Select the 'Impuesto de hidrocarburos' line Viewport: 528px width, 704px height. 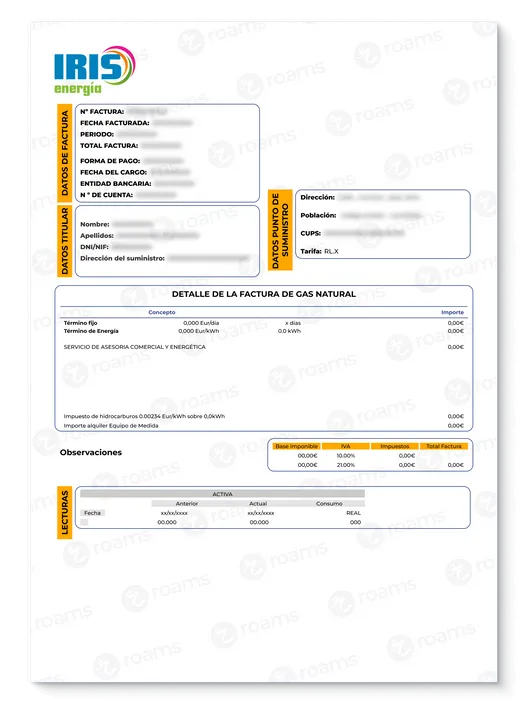[x=144, y=416]
